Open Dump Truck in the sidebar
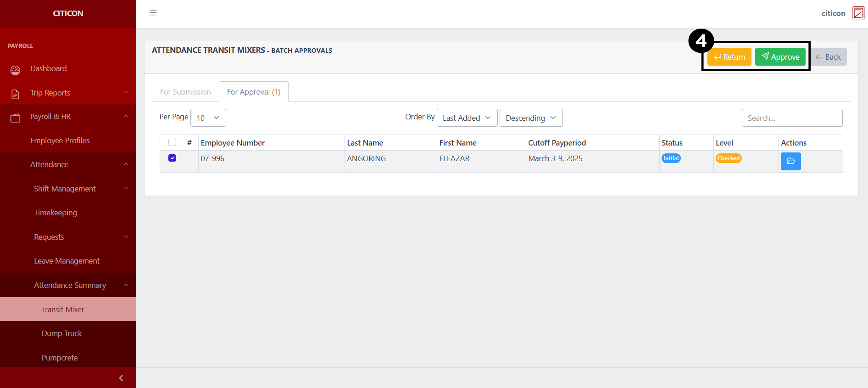This screenshot has height=388, width=868. pos(62,333)
